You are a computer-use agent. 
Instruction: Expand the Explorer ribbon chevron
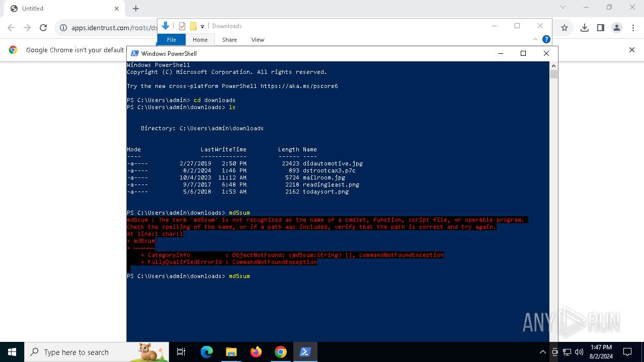(535, 39)
